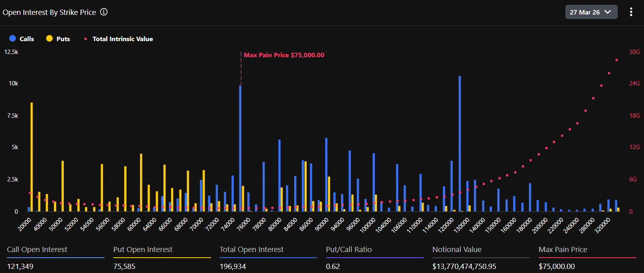Click the Notional Value amount
The image size is (644, 273).
click(x=464, y=266)
